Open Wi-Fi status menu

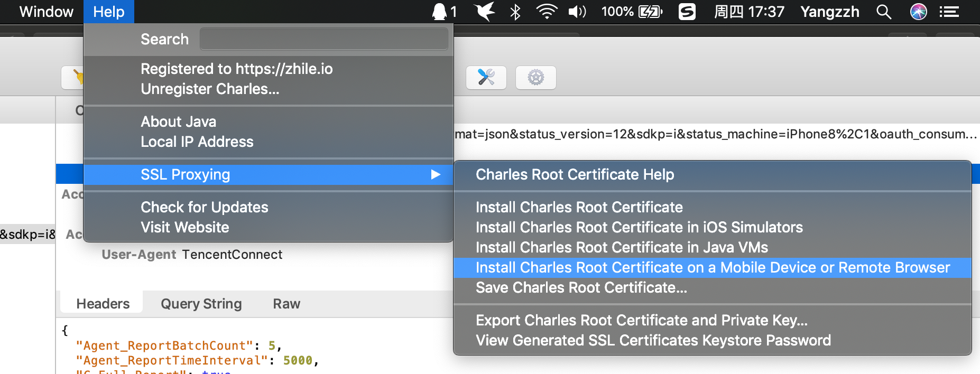click(547, 12)
